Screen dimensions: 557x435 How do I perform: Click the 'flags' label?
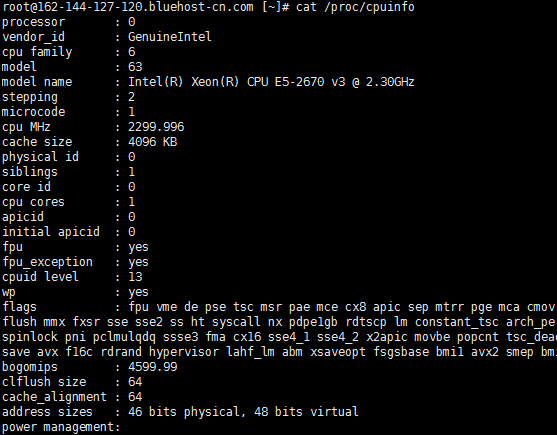point(19,307)
